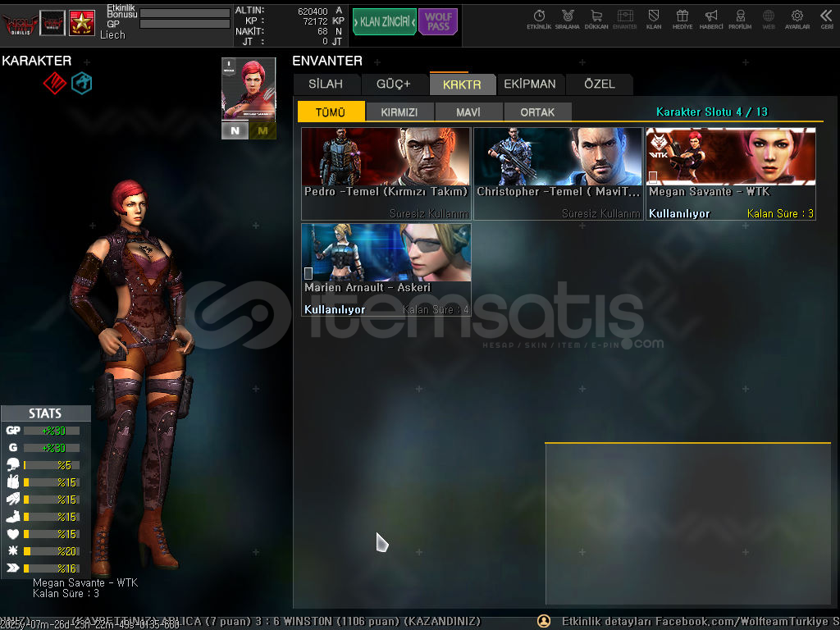Tick the checkbox on Megan Savante card

tap(653, 177)
